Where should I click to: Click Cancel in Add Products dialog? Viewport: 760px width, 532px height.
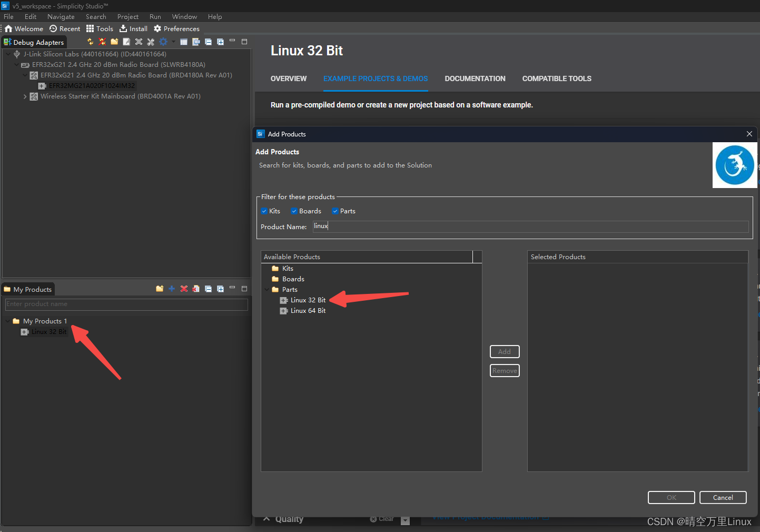point(723,498)
